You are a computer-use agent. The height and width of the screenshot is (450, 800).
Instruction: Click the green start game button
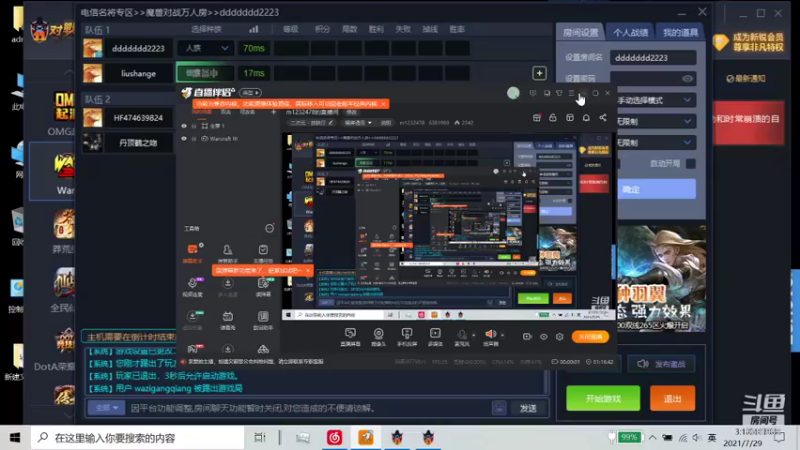click(603, 398)
